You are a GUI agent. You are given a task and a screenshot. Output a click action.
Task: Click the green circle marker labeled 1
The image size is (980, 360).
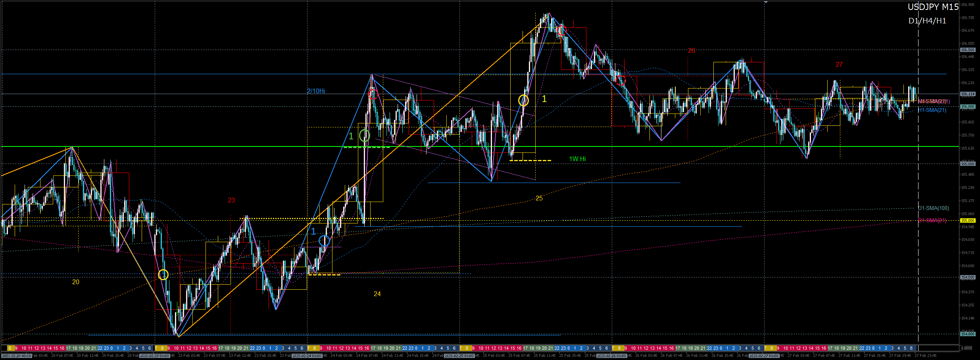click(x=364, y=136)
